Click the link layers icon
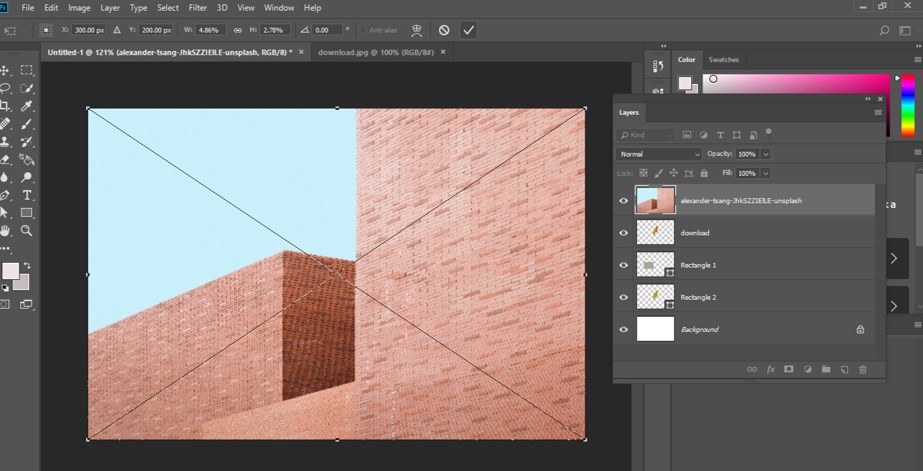The height and width of the screenshot is (471, 923). pos(752,369)
